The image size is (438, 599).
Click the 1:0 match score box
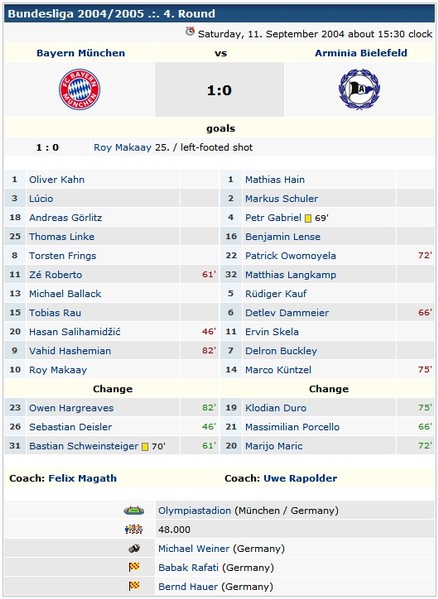pos(219,90)
